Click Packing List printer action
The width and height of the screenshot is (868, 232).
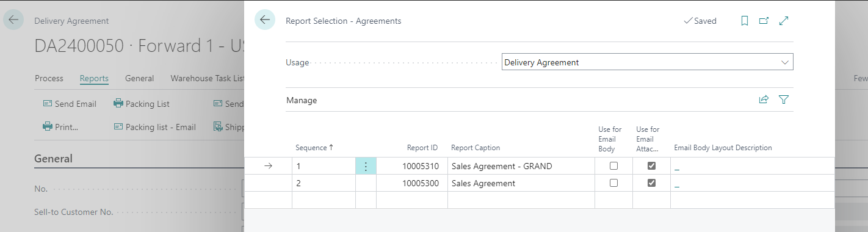(x=142, y=104)
